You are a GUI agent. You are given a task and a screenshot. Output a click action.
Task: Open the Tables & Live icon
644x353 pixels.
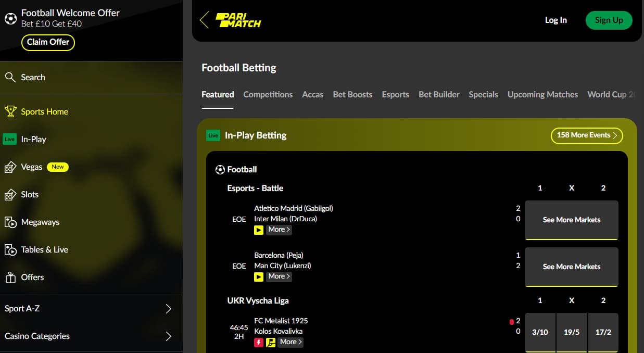[x=10, y=250]
